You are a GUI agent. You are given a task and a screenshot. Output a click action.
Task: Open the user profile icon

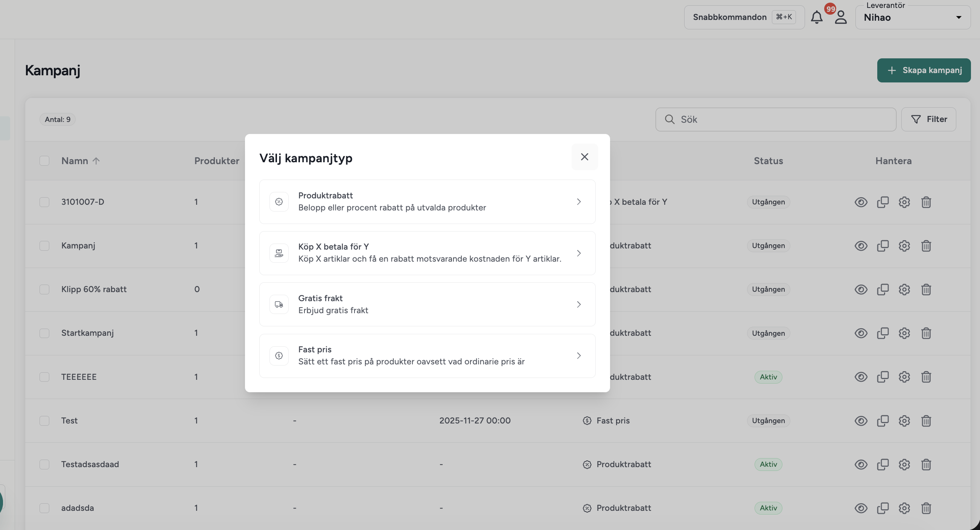point(841,17)
